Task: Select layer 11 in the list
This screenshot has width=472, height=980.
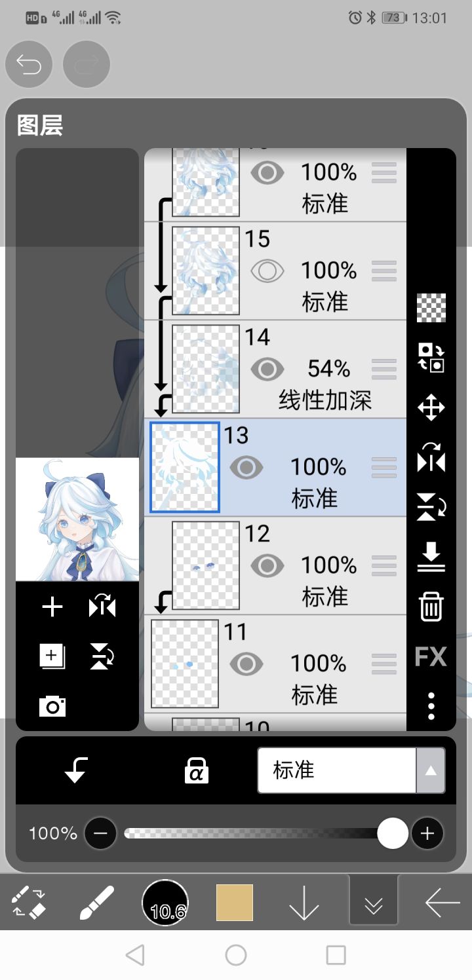Action: point(275,664)
